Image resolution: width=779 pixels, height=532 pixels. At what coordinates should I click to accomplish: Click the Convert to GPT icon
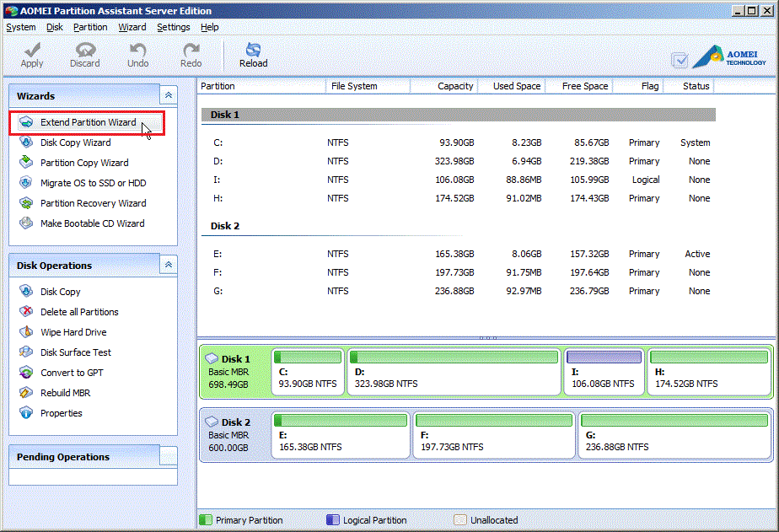coord(26,372)
